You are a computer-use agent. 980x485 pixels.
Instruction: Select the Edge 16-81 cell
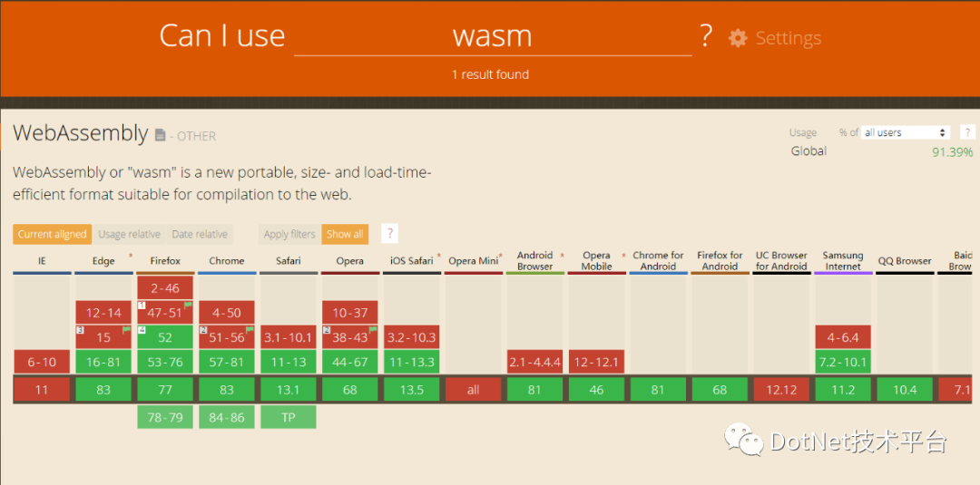tap(103, 362)
